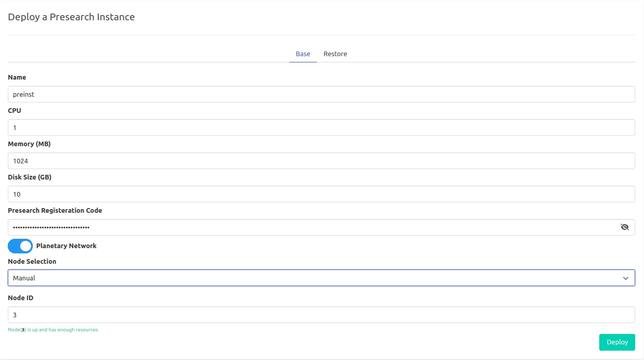Click into the CPU input field
This screenshot has width=644, height=360.
tap(321, 127)
